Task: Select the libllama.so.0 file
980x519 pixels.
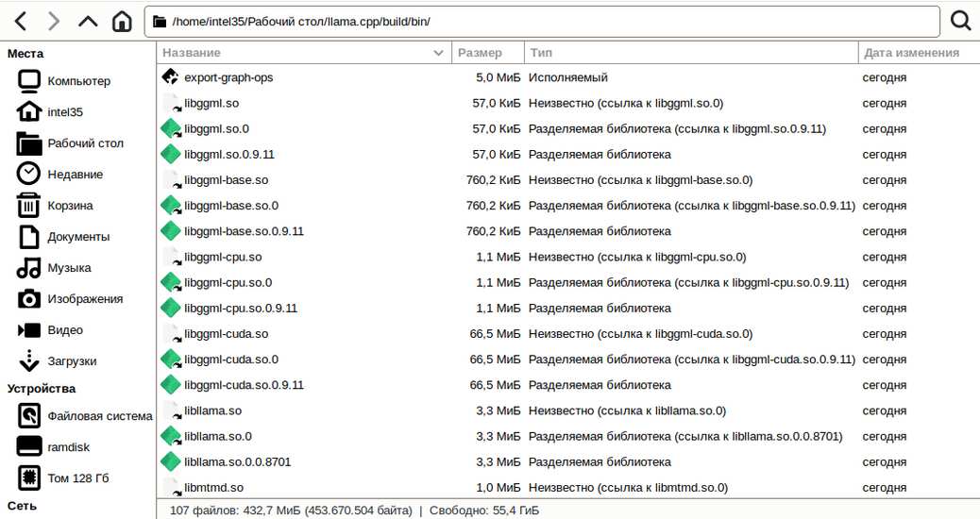Action: click(x=218, y=436)
